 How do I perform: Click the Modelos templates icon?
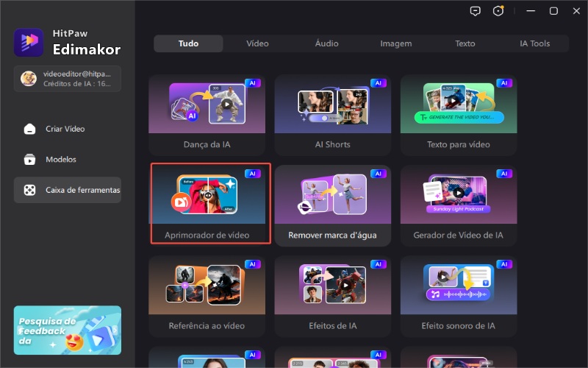click(29, 159)
